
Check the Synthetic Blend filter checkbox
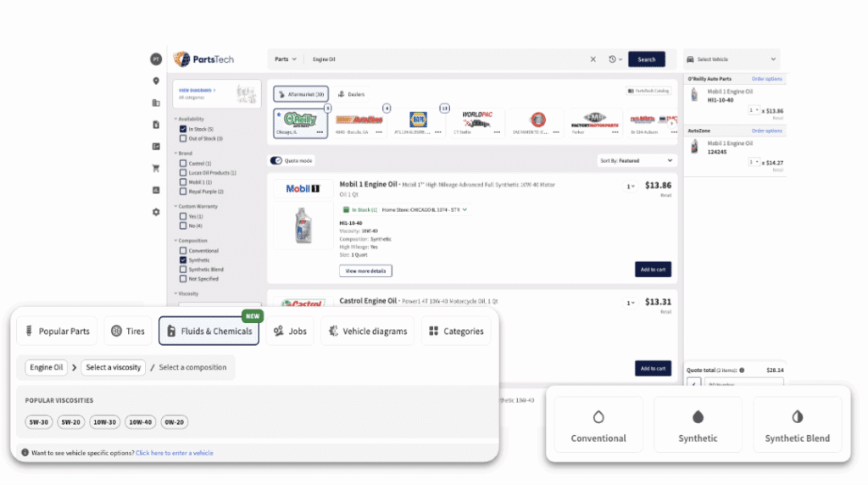coord(183,270)
